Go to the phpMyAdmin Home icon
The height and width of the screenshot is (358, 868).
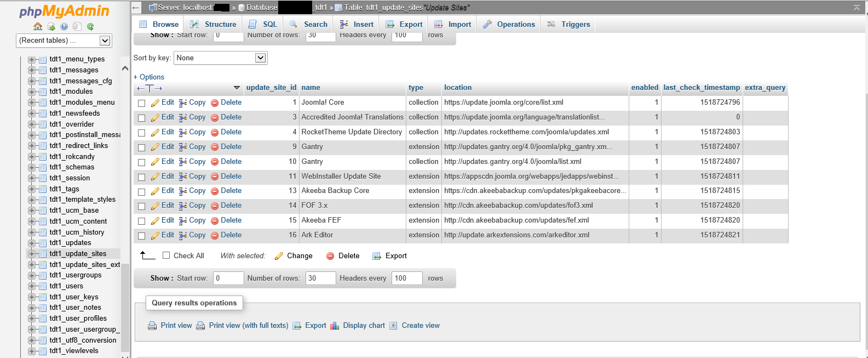[x=38, y=26]
